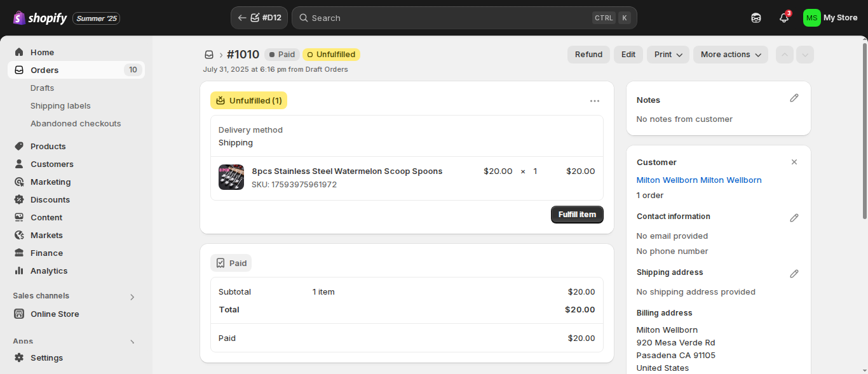Expand the More actions dropdown
The width and height of the screenshot is (868, 374).
[x=731, y=55]
